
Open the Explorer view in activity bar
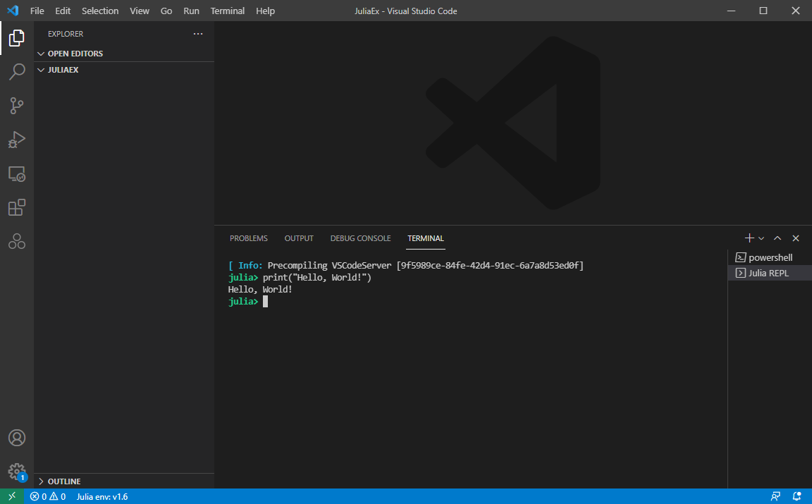coord(17,38)
